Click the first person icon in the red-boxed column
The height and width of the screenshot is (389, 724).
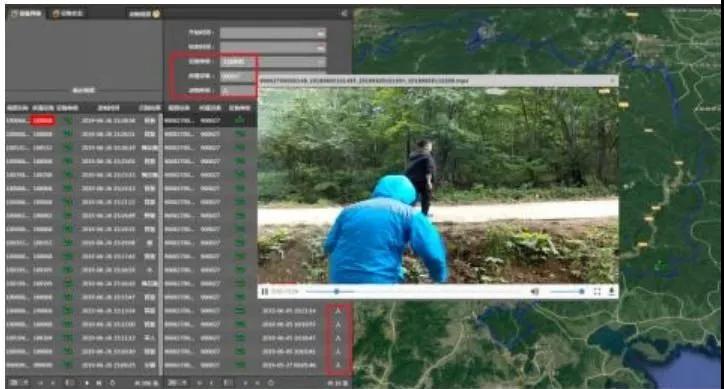338,311
